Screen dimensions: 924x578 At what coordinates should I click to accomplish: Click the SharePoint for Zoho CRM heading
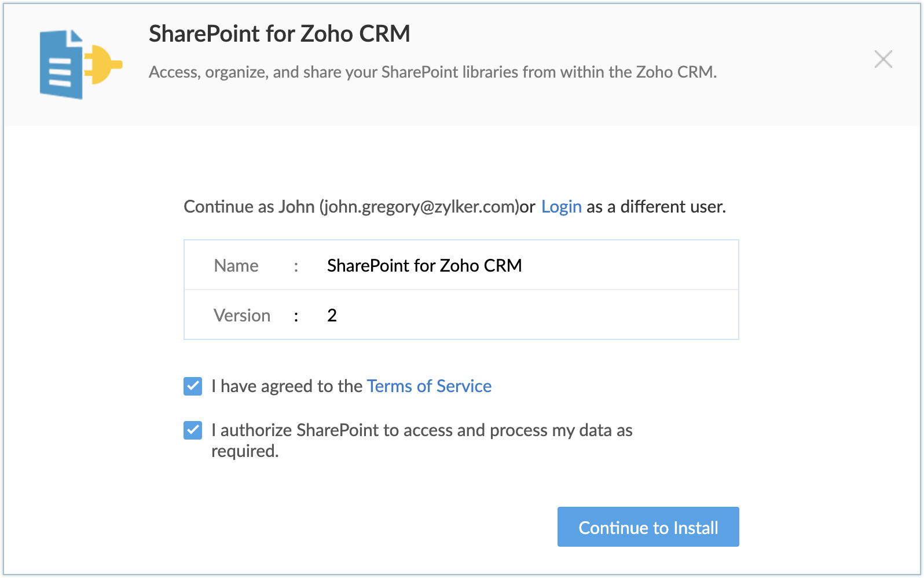[279, 34]
